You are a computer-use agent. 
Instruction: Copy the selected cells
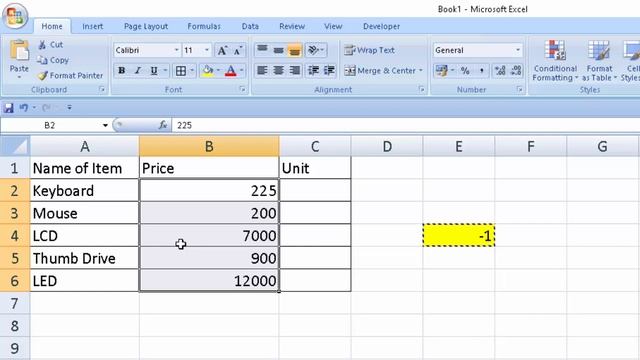[53, 60]
